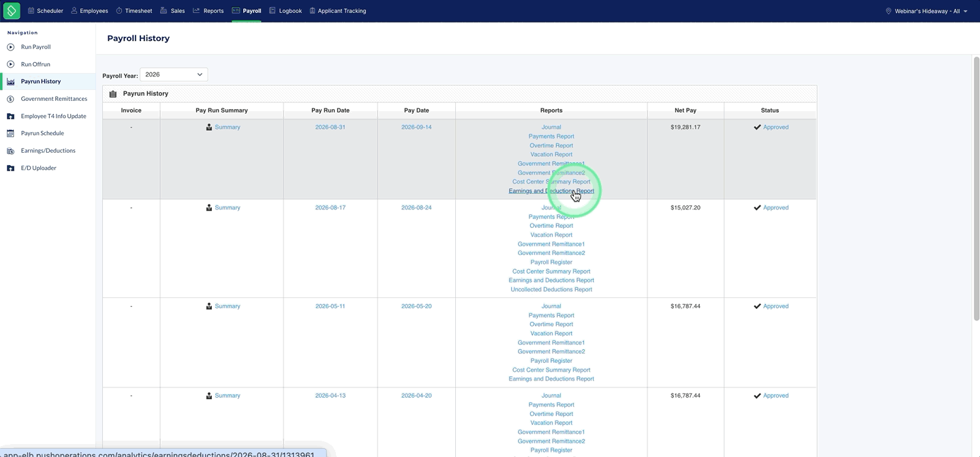Click the Payrun History table header icon

tap(113, 94)
